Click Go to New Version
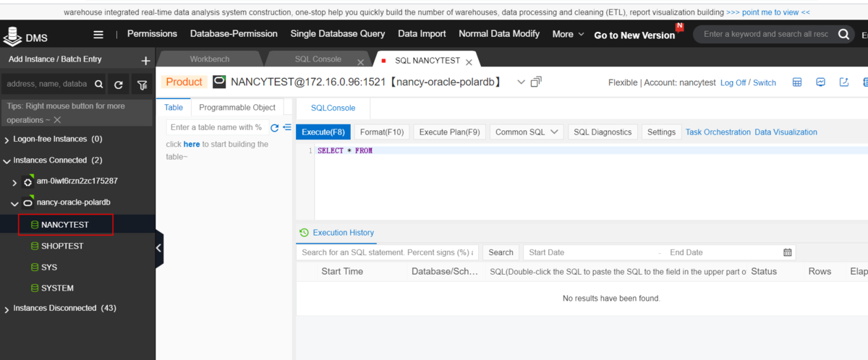 634,35
